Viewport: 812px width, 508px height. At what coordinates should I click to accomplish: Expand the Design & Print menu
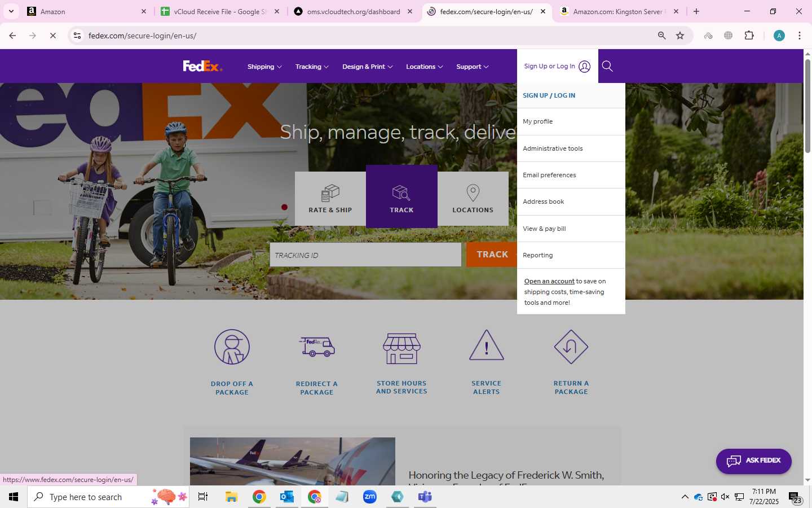coord(368,67)
